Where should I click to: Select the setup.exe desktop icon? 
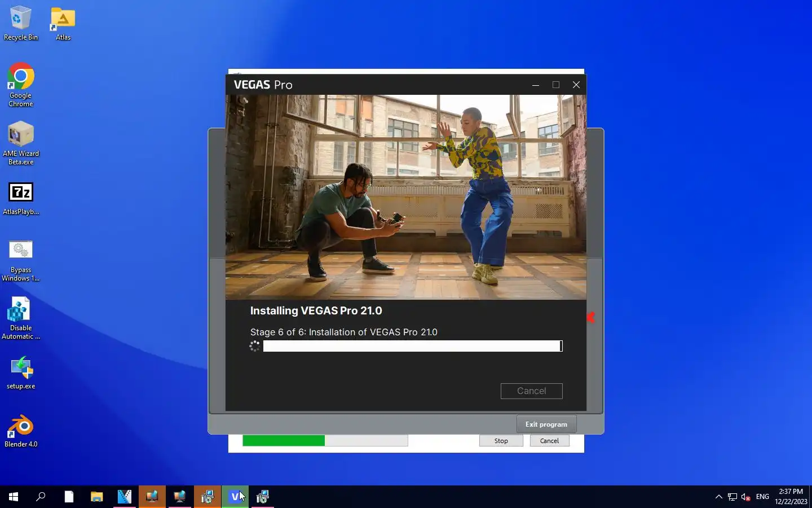tap(21, 373)
